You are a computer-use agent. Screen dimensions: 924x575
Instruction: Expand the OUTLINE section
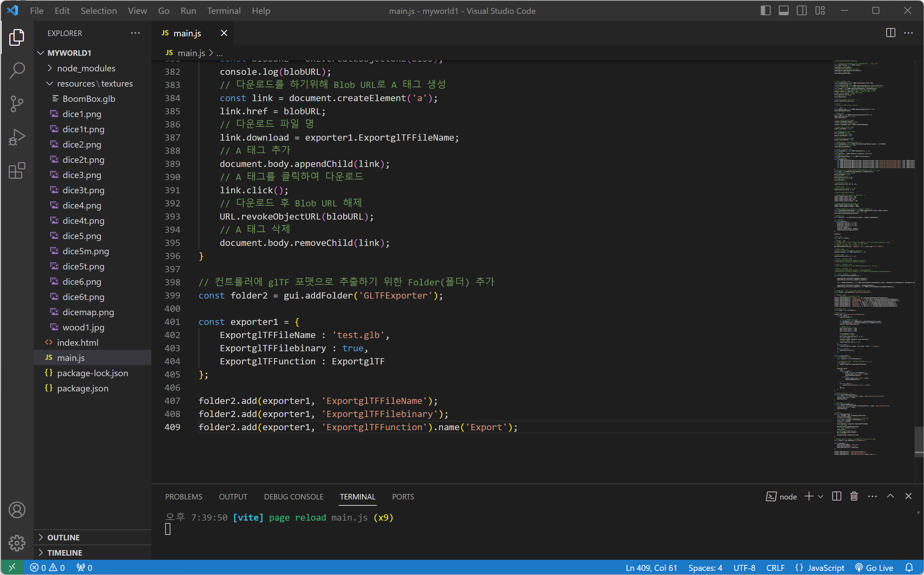pyautogui.click(x=63, y=537)
